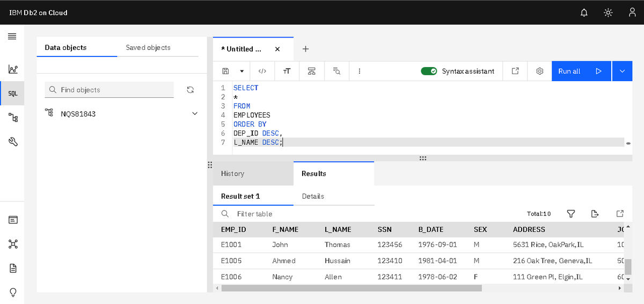Screen dimensions: 644x304
Task: Click the L_NAME column header
Action: tap(338, 229)
